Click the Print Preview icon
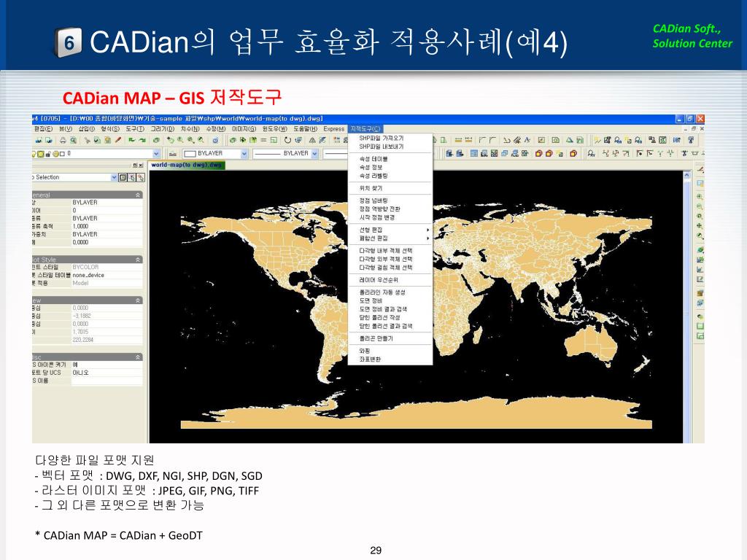This screenshot has width=747, height=560. click(x=74, y=141)
